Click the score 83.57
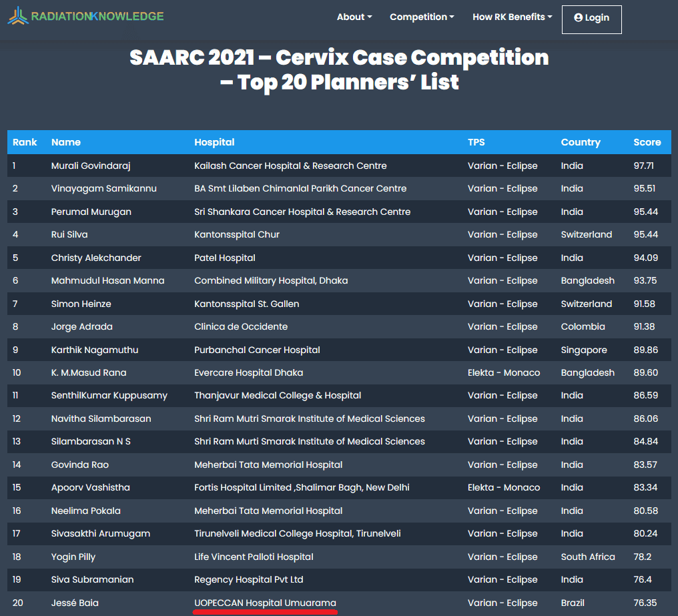Viewport: 678px width, 616px height. 645,465
